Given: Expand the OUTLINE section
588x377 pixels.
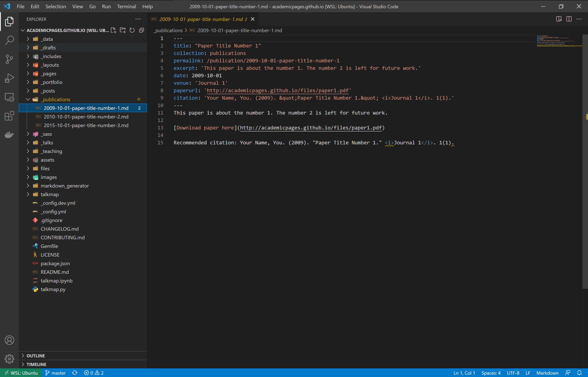Looking at the screenshot, I should (x=36, y=356).
